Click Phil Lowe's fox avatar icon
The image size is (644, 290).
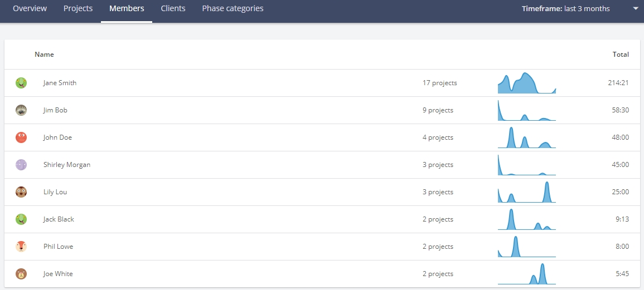[21, 247]
